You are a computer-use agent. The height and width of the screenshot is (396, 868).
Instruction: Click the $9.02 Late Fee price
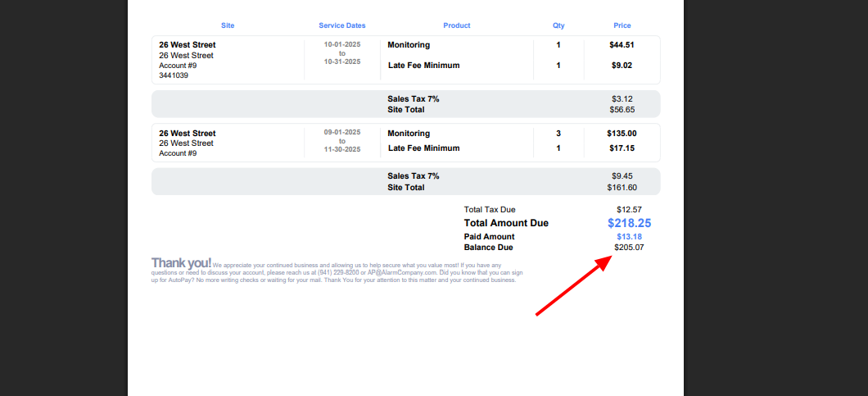click(x=622, y=66)
